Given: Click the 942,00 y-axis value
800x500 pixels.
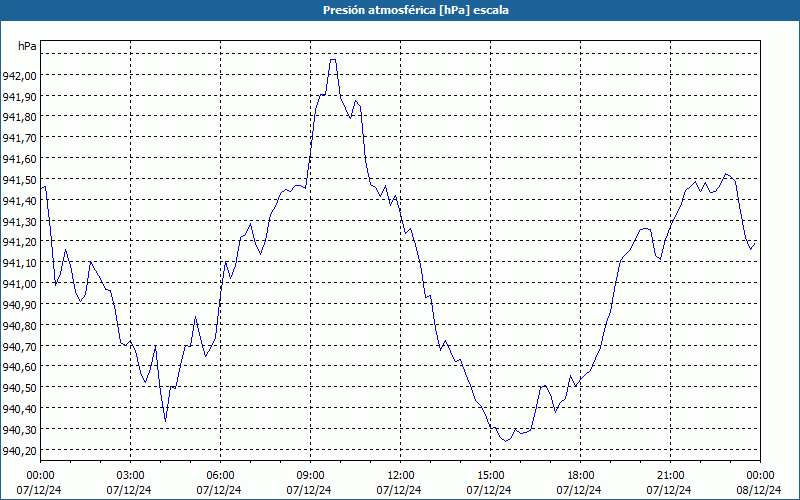Looking at the screenshot, I should (x=19, y=76).
